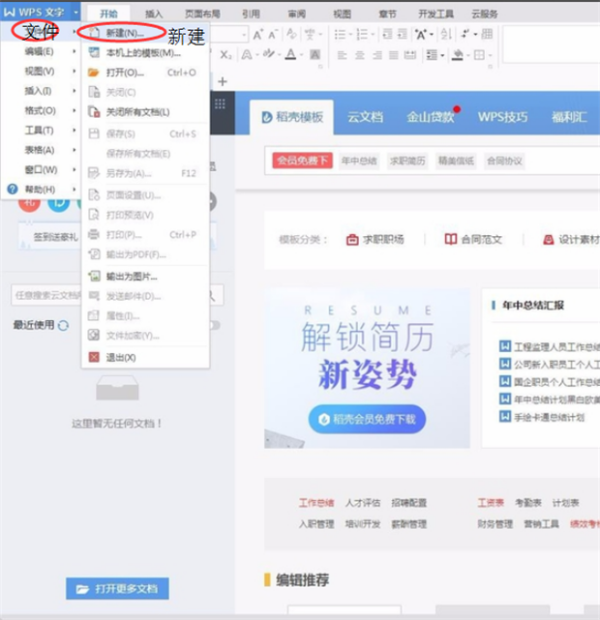The width and height of the screenshot is (600, 620).
Task: Click the highlighter pen icon
Action: [x=269, y=54]
